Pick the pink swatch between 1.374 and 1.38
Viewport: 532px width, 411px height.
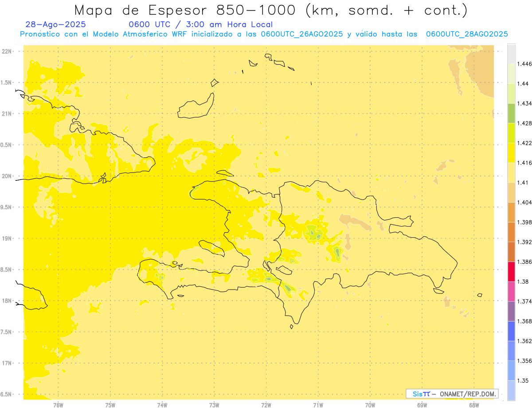511,291
